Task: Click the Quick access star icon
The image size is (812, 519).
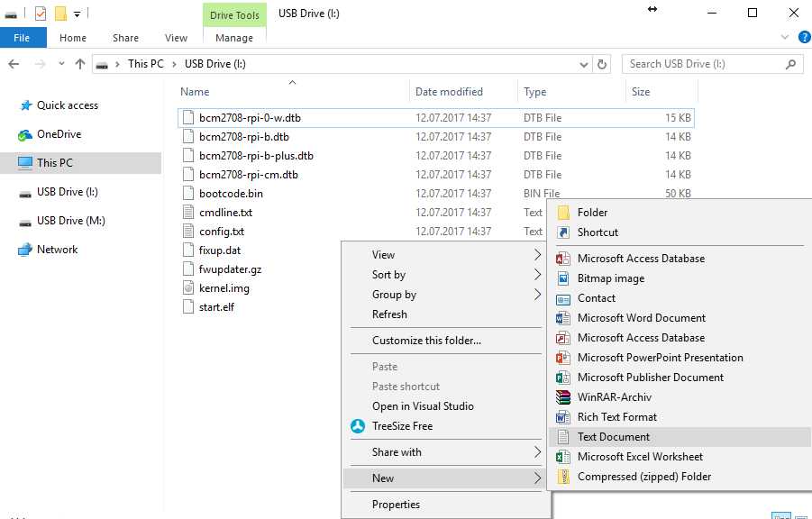Action: 25,105
